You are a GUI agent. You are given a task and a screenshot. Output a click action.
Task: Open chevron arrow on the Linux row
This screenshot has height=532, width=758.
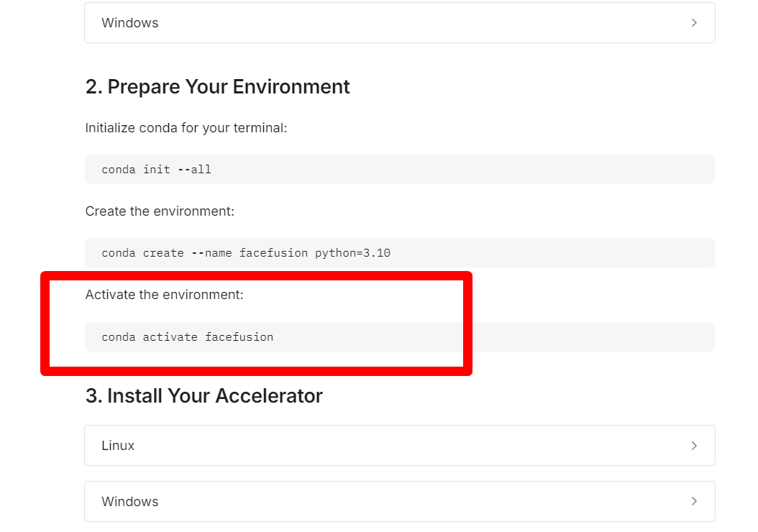pos(694,446)
